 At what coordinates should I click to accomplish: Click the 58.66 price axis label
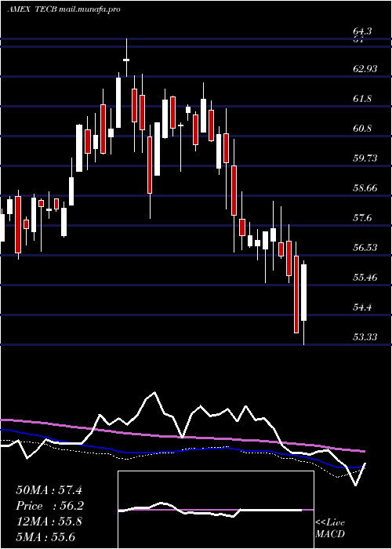365,188
